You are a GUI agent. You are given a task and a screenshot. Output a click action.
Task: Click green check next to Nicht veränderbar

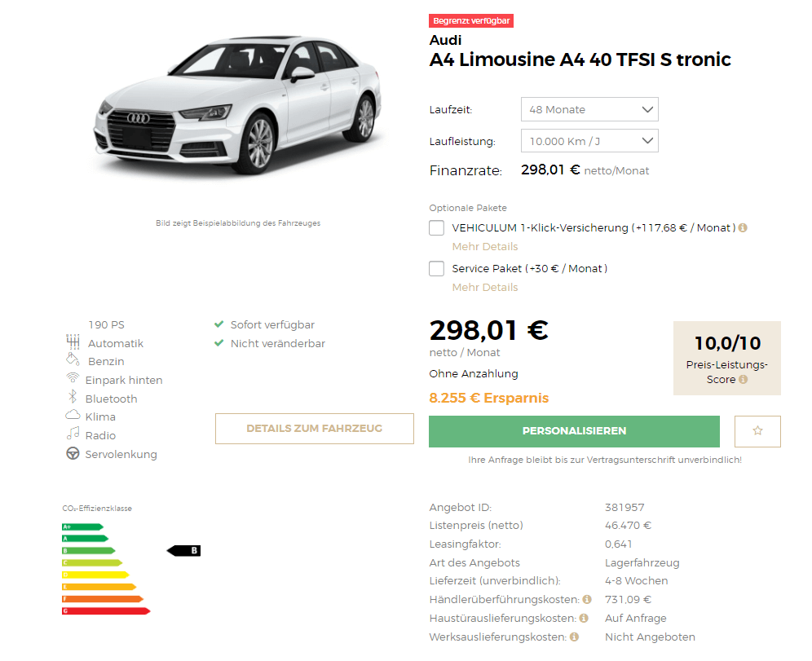pos(219,343)
